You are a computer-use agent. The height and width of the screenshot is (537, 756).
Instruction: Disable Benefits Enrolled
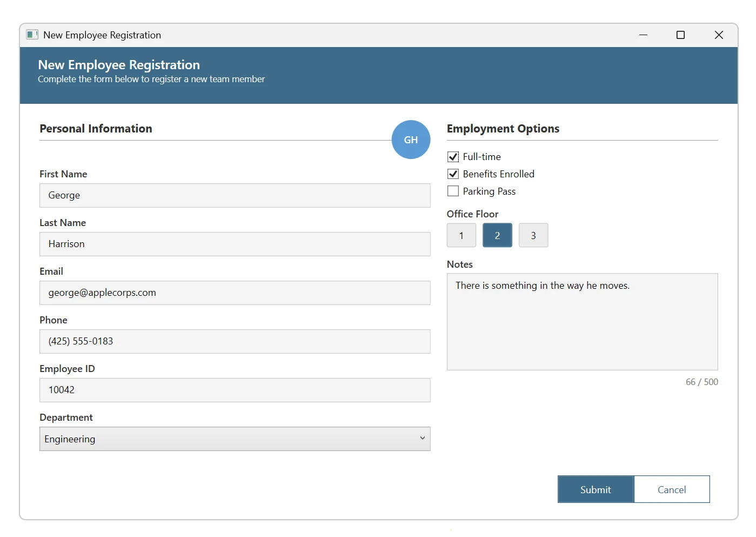[452, 174]
